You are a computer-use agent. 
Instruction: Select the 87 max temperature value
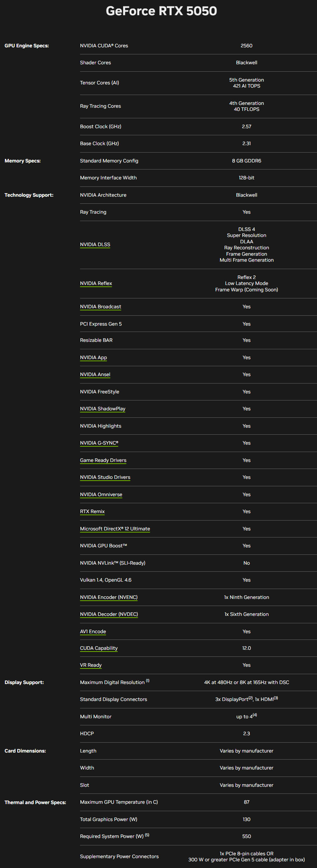click(x=246, y=802)
